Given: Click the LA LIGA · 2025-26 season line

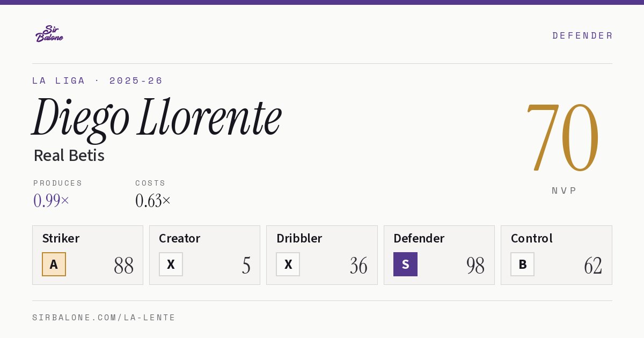Looking at the screenshot, I should click(98, 80).
